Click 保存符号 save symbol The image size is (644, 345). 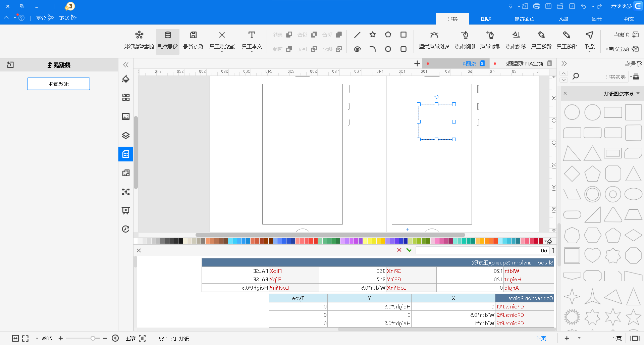(193, 40)
